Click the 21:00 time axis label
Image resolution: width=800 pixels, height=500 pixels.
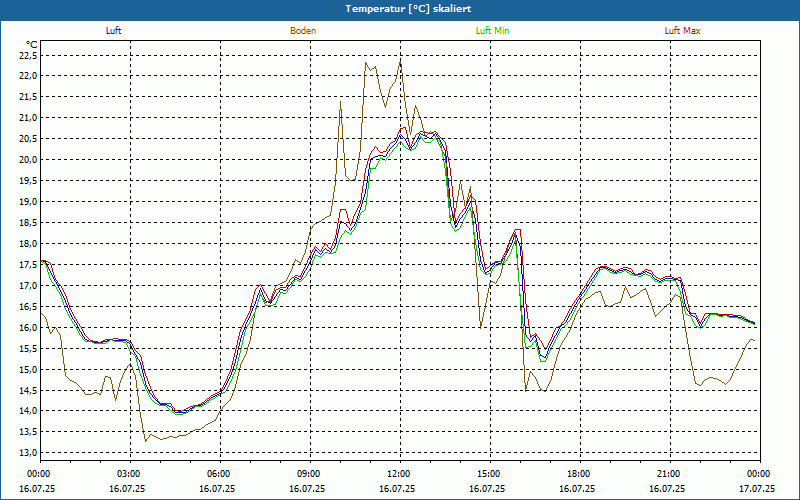pos(670,474)
